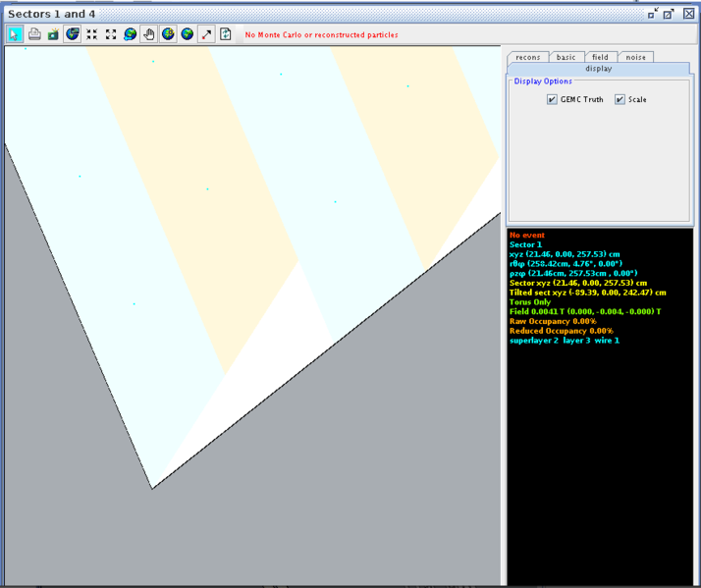Take a snapshot with the camera icon
Screen dimensions: 701x588
tap(54, 34)
